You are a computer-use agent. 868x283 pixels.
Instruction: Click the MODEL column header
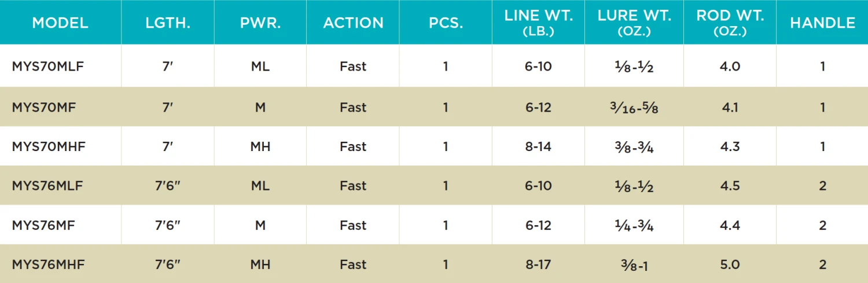pyautogui.click(x=60, y=23)
